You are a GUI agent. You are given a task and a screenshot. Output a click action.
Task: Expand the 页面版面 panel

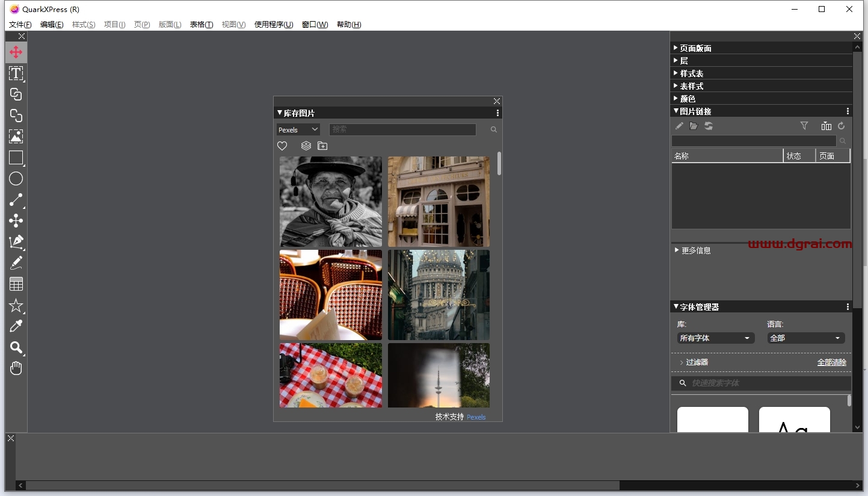click(695, 48)
